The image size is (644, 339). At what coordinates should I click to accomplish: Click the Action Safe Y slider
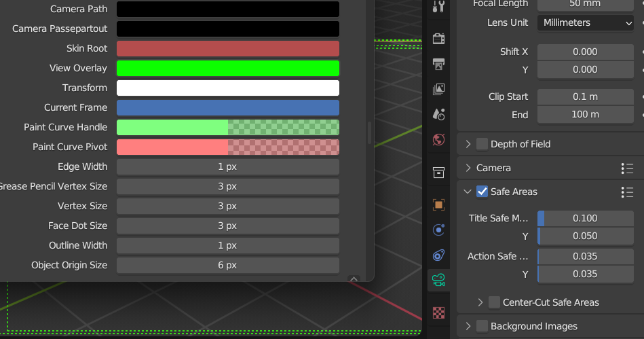[x=586, y=274]
